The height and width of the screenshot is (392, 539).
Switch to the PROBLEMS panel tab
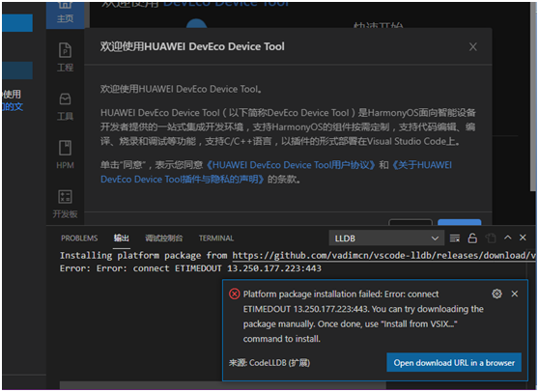pos(79,238)
